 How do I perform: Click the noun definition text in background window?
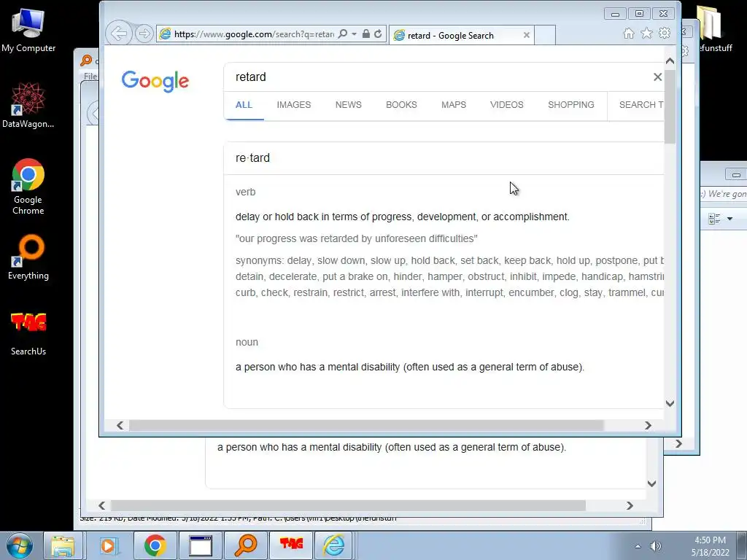[392, 447]
